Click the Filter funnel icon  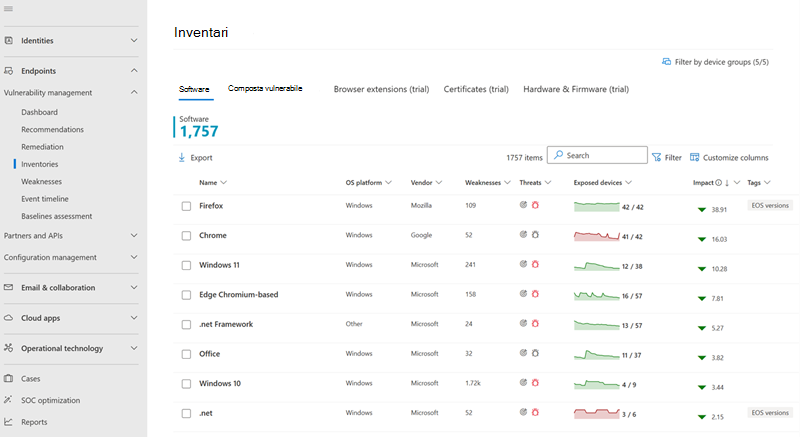(657, 158)
